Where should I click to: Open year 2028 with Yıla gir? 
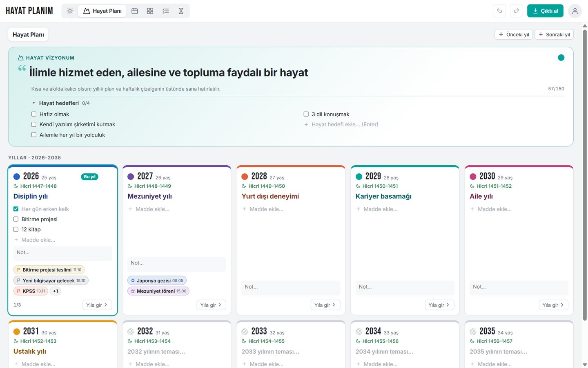point(325,305)
